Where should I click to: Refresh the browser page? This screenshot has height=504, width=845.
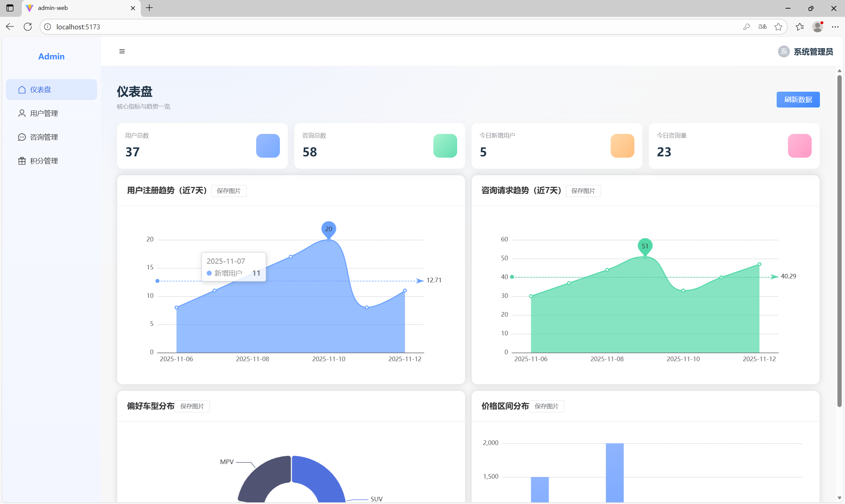[28, 27]
